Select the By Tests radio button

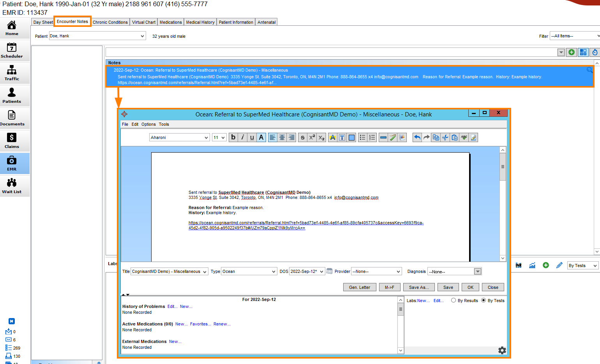[484, 300]
